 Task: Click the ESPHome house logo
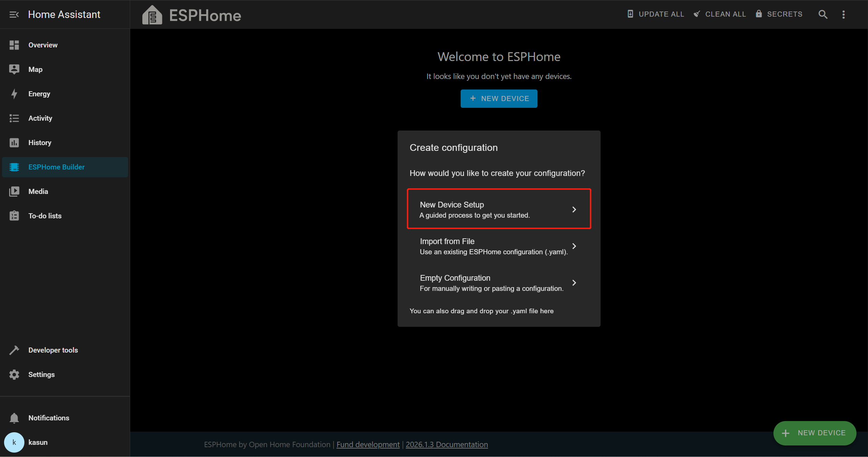152,15
